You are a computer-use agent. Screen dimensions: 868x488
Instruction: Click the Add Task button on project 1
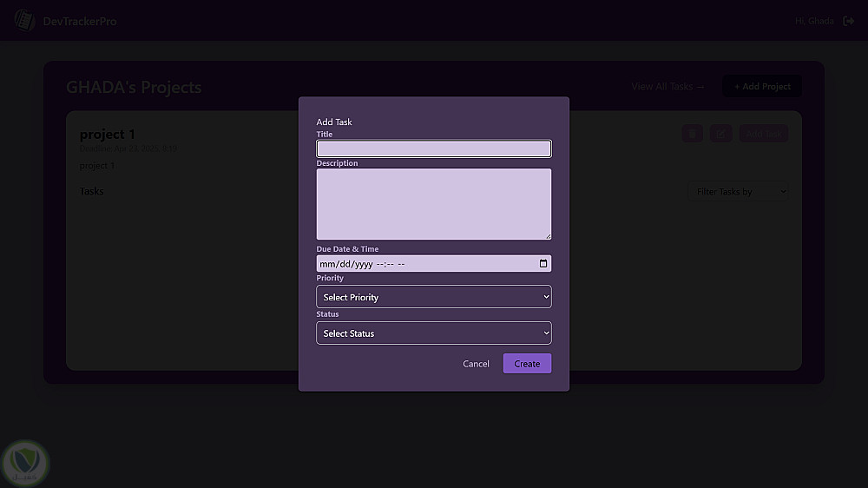point(763,134)
